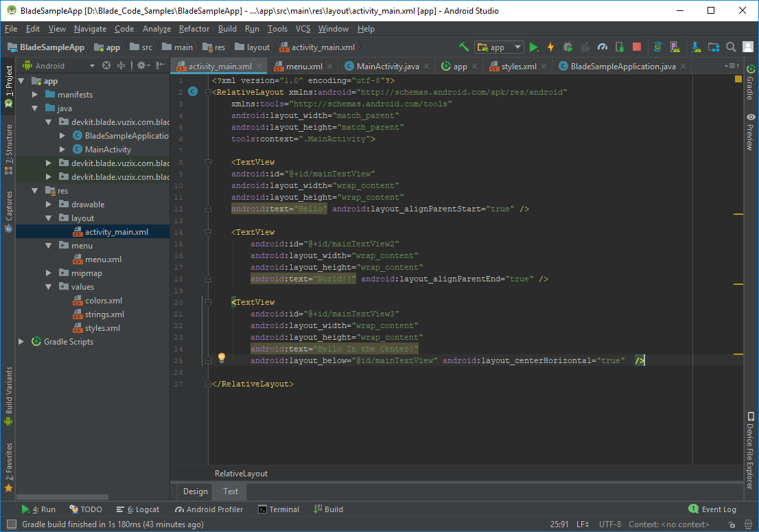Collapse the app module tree node

tap(21, 81)
